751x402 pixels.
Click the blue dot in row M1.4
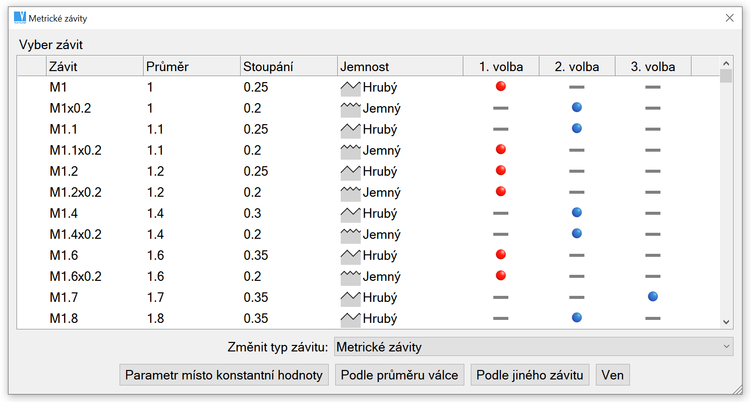[577, 213]
